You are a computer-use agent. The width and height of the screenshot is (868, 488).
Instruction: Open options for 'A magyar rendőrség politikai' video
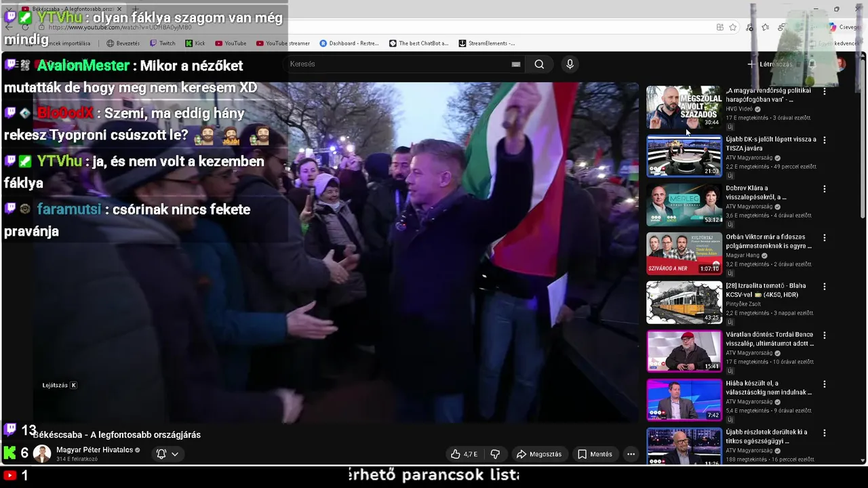824,91
